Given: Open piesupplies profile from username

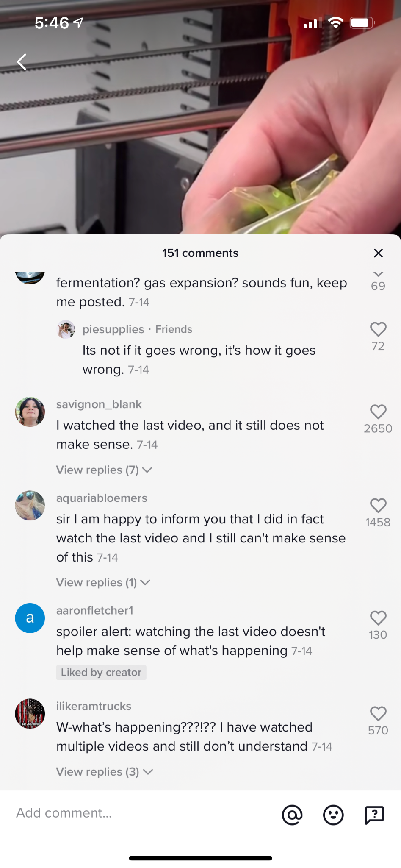Looking at the screenshot, I should click(113, 329).
